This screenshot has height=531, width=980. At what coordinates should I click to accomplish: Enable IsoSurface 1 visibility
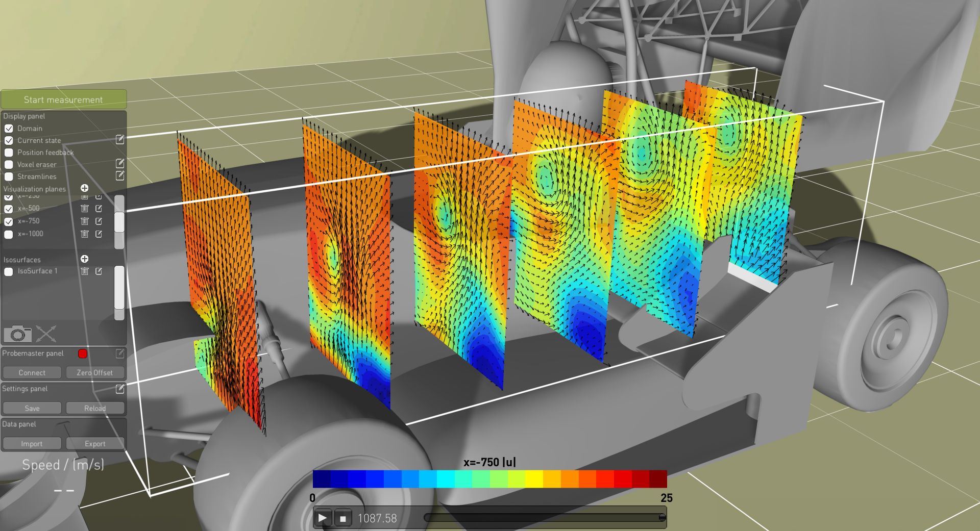(x=9, y=272)
